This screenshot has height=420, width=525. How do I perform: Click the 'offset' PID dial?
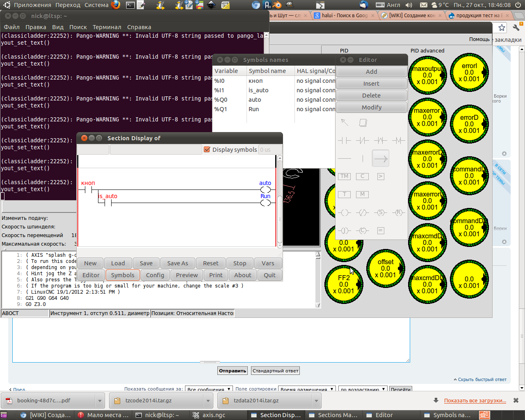[x=386, y=268]
